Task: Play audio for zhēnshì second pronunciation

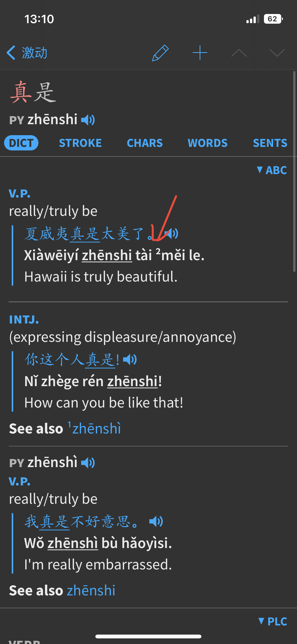Action: [88, 463]
